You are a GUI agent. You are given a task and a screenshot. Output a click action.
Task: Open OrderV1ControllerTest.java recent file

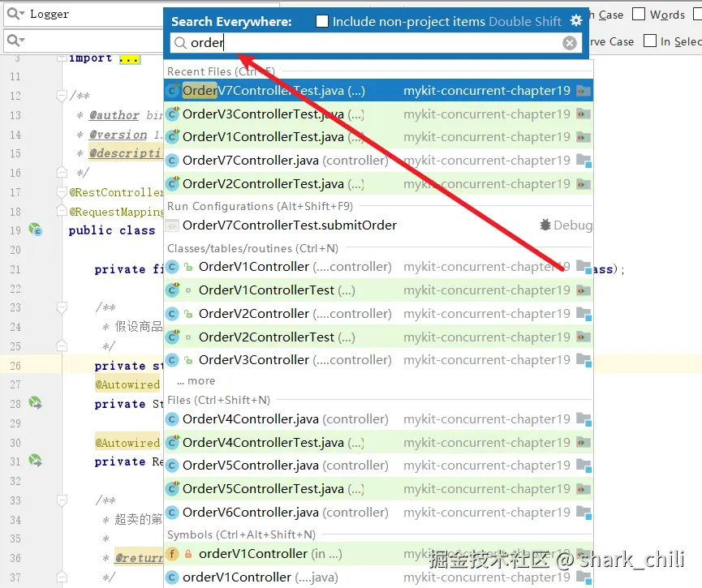tap(378, 137)
